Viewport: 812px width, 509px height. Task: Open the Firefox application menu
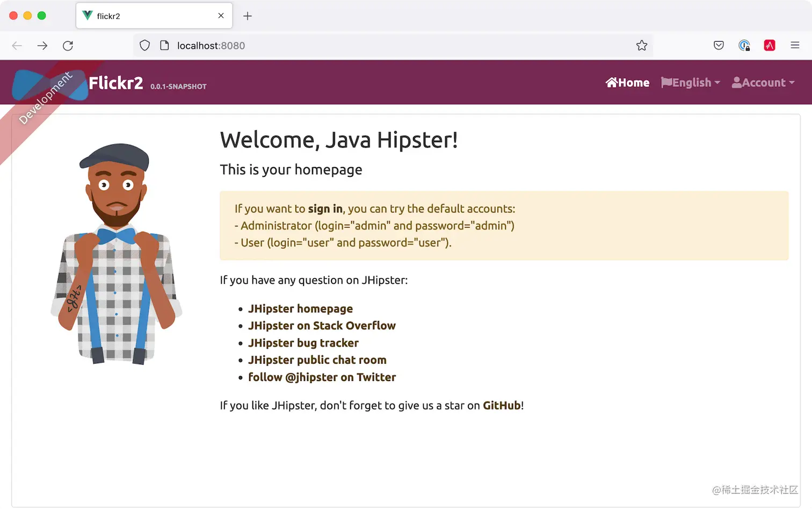tap(795, 45)
